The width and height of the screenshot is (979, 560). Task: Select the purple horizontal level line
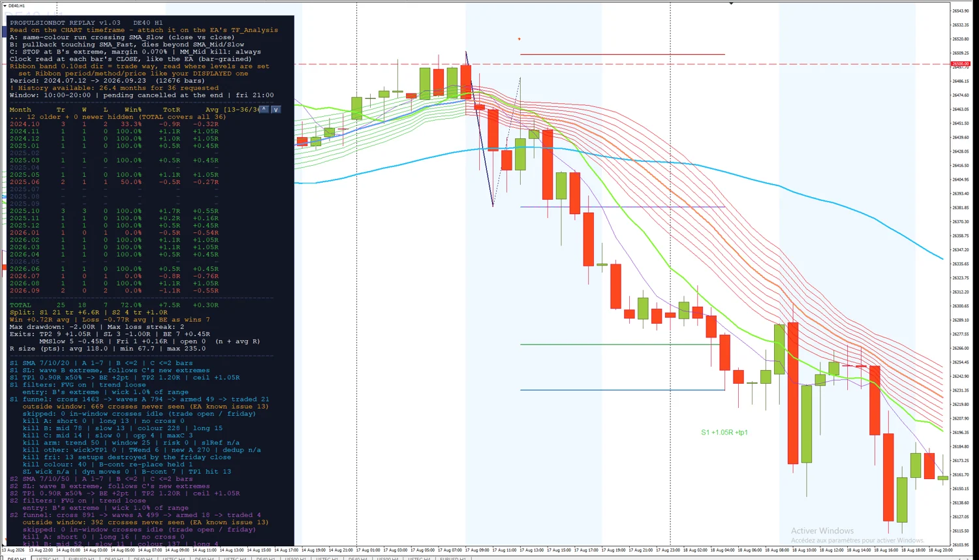[623, 207]
